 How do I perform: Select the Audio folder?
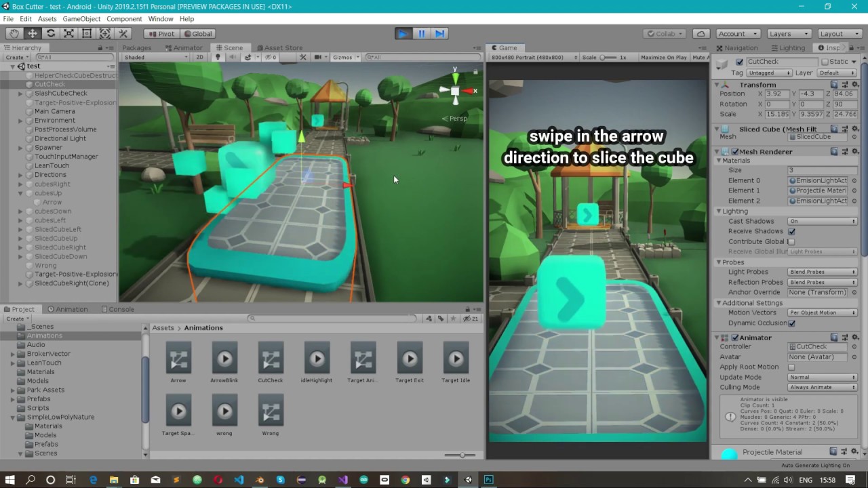(36, 344)
